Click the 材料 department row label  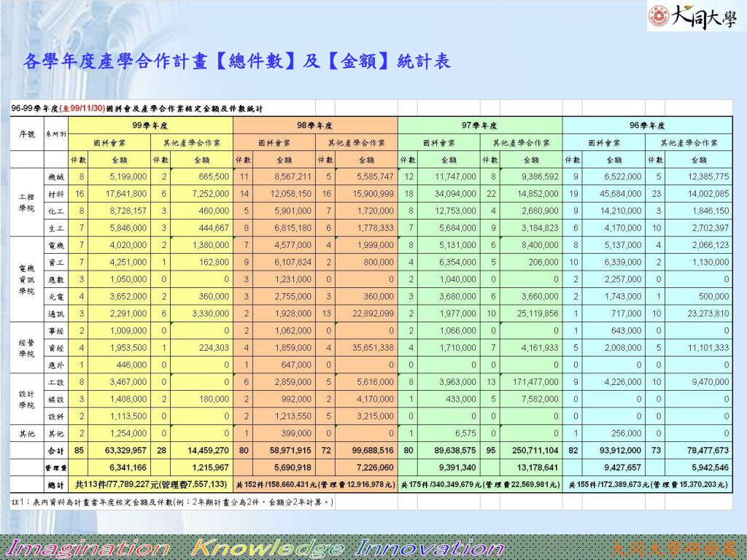click(56, 194)
